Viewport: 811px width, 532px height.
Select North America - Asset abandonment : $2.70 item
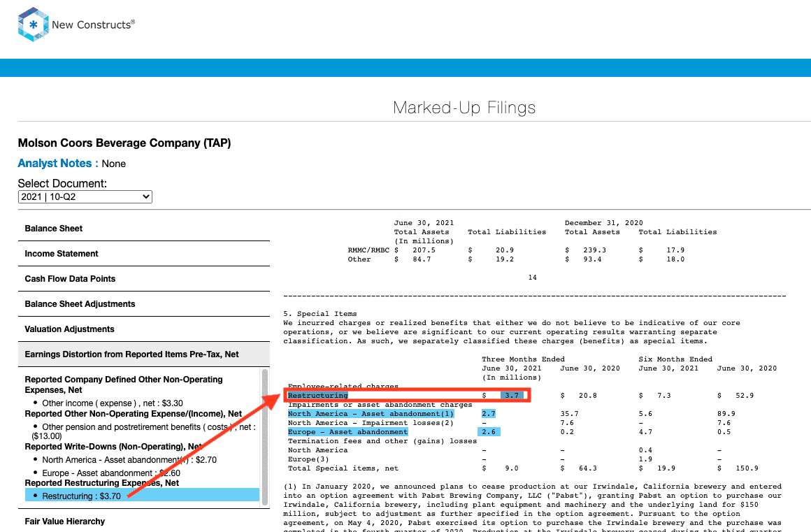click(x=129, y=459)
